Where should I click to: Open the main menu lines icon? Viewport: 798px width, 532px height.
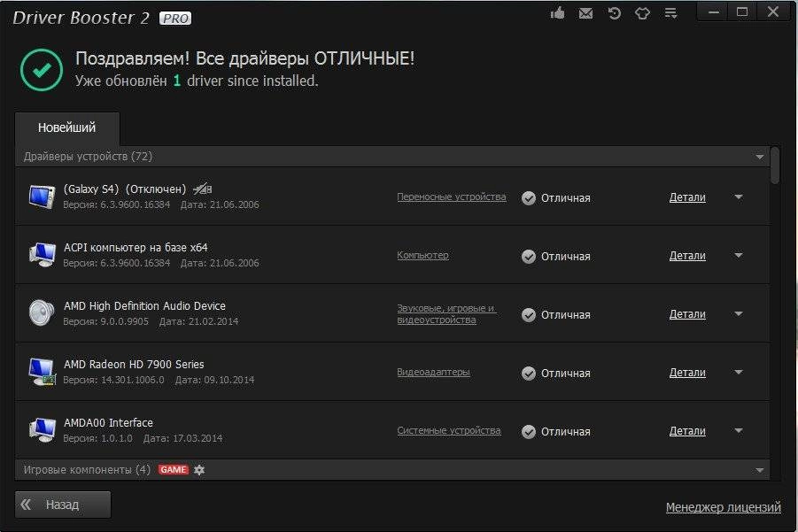(670, 13)
